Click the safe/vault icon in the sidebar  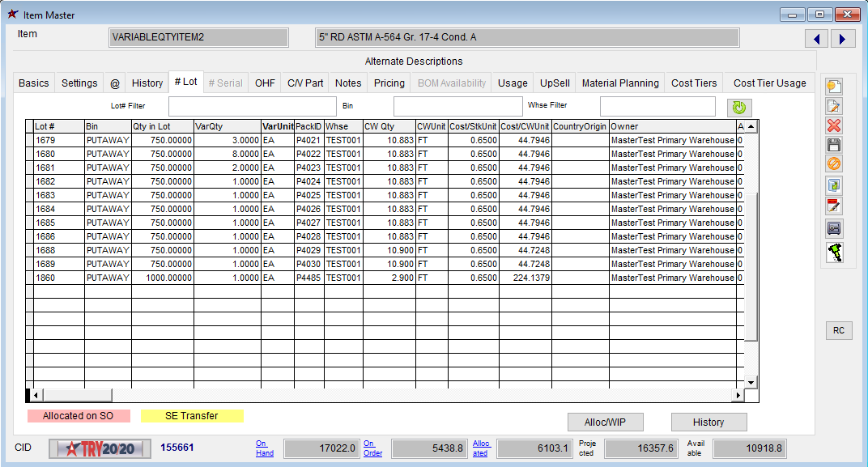click(834, 228)
